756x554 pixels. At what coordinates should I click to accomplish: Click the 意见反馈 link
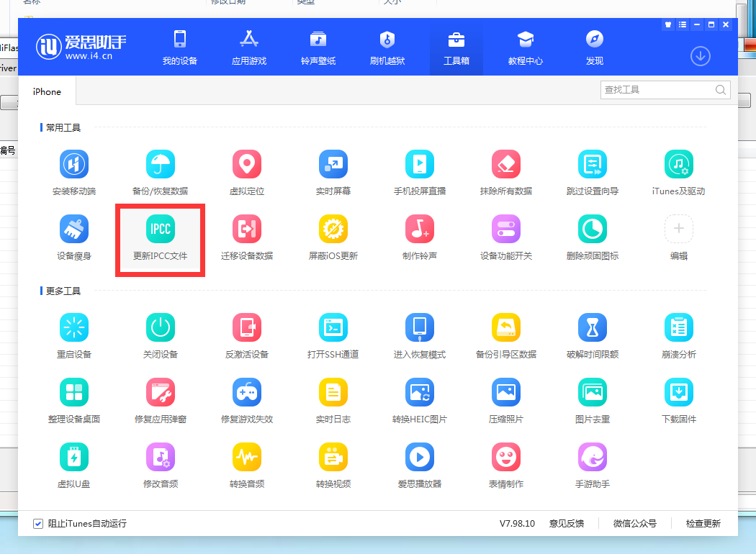click(566, 524)
